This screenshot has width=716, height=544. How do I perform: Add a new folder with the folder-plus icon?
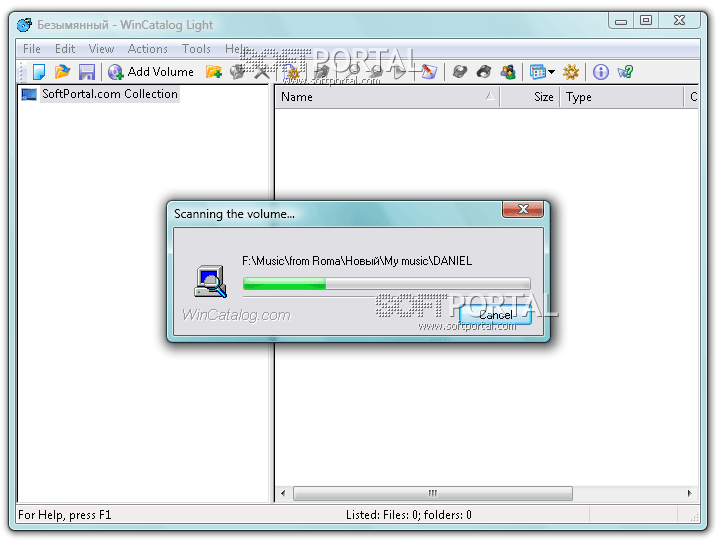point(213,72)
